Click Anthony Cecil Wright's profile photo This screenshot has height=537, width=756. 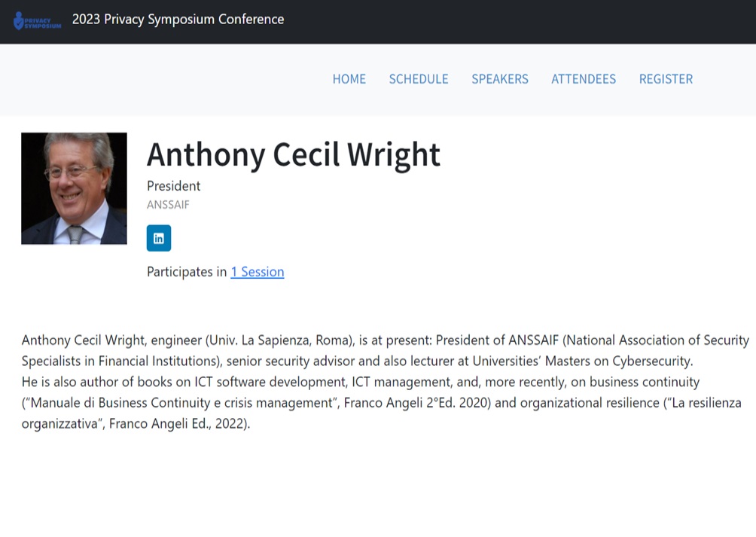click(x=75, y=188)
